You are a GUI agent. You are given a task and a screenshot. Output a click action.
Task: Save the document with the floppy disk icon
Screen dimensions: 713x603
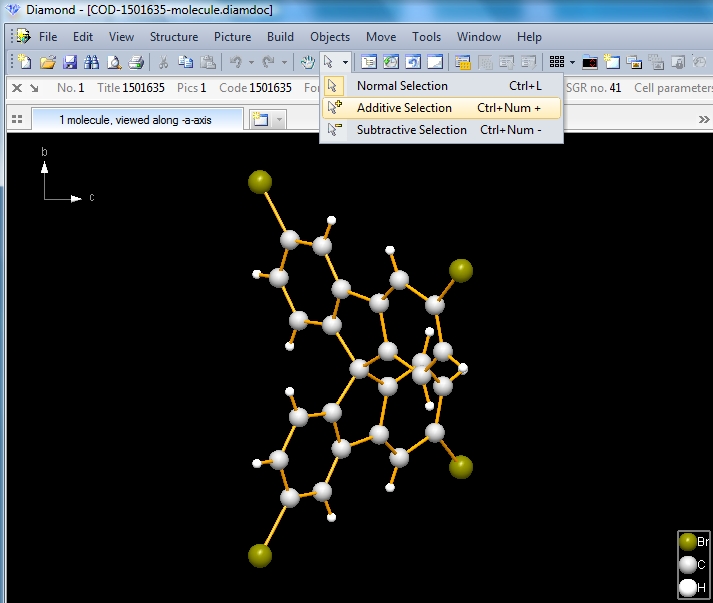point(70,62)
